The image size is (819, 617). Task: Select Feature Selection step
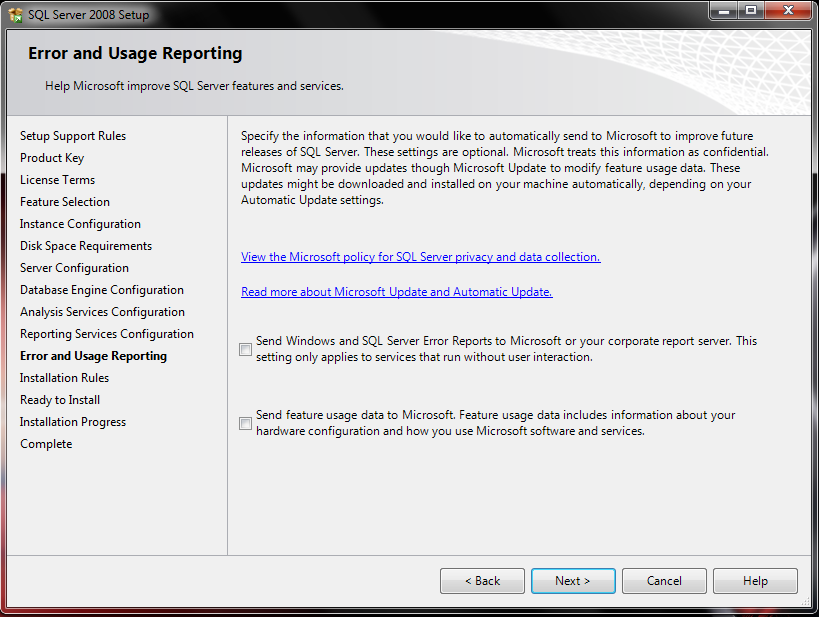pos(65,202)
